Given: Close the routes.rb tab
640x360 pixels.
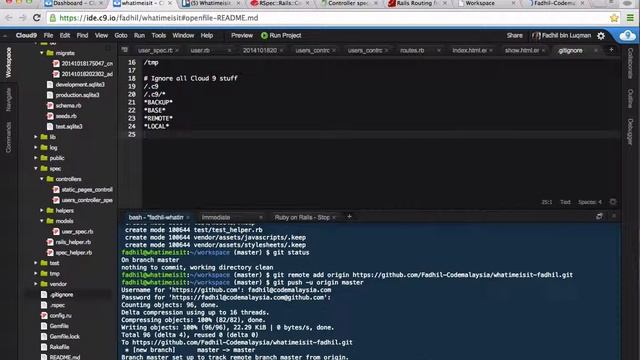Looking at the screenshot, I should click(x=439, y=51).
